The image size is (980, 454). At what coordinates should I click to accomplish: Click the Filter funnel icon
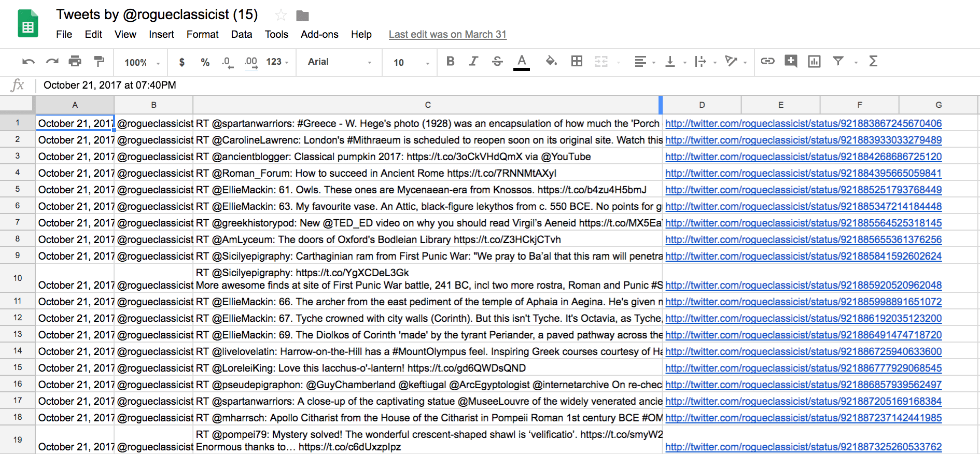coord(838,61)
